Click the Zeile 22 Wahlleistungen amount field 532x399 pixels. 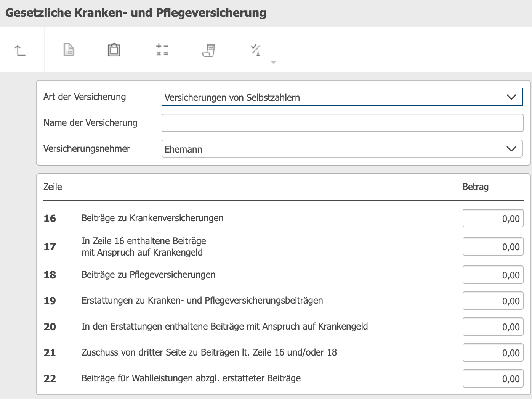(x=493, y=379)
